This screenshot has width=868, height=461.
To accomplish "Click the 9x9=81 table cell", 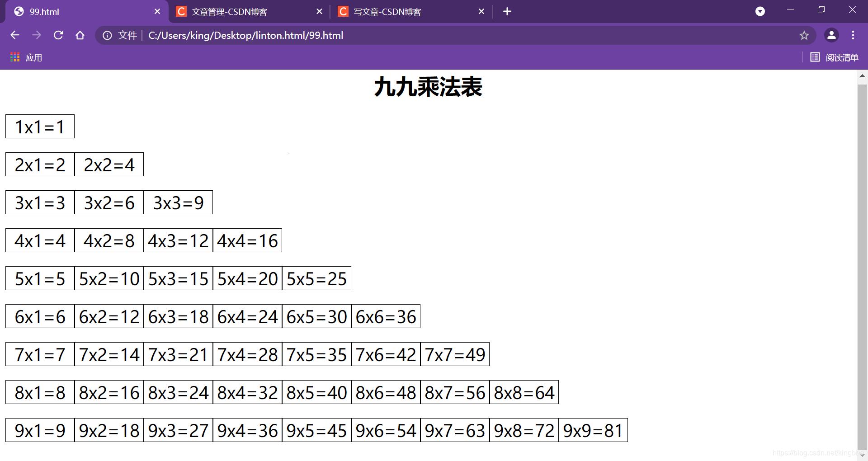I will tap(593, 430).
